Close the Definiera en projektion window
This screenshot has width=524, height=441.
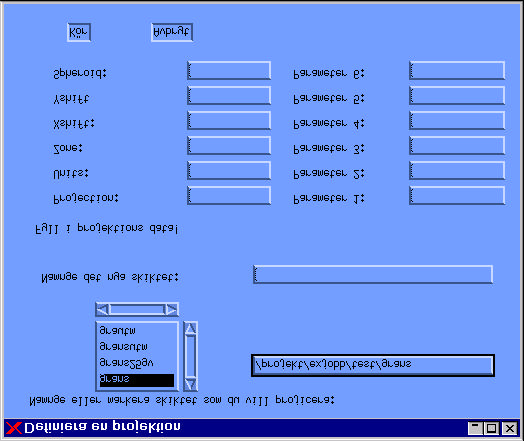[510, 428]
